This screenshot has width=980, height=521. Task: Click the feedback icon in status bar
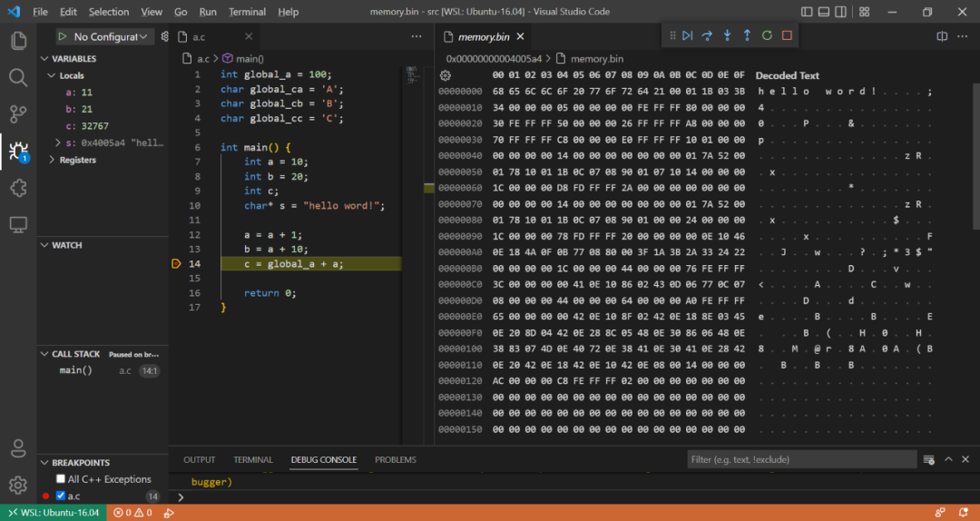tap(940, 513)
